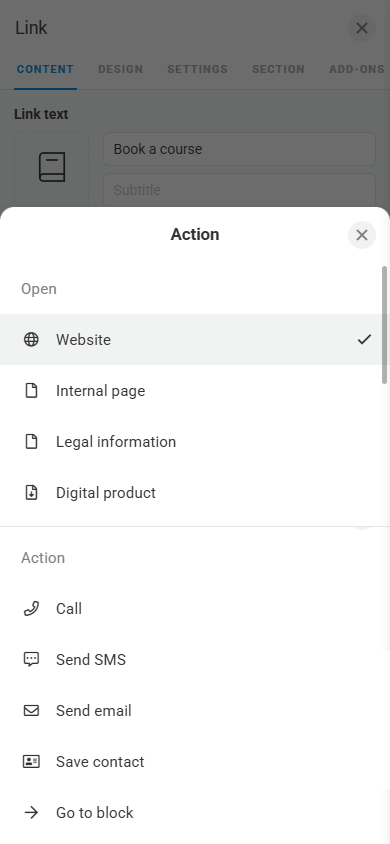Choose the Go to block action

coord(195,813)
